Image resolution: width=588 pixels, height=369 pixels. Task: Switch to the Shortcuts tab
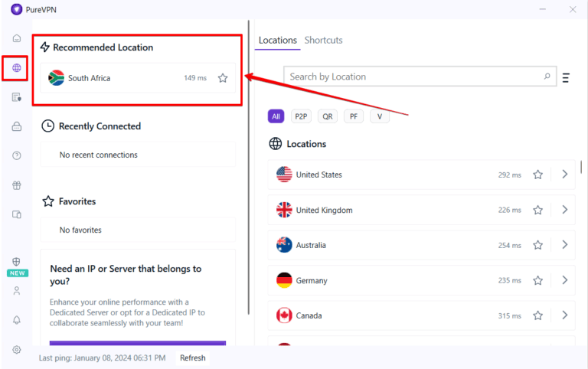tap(323, 40)
